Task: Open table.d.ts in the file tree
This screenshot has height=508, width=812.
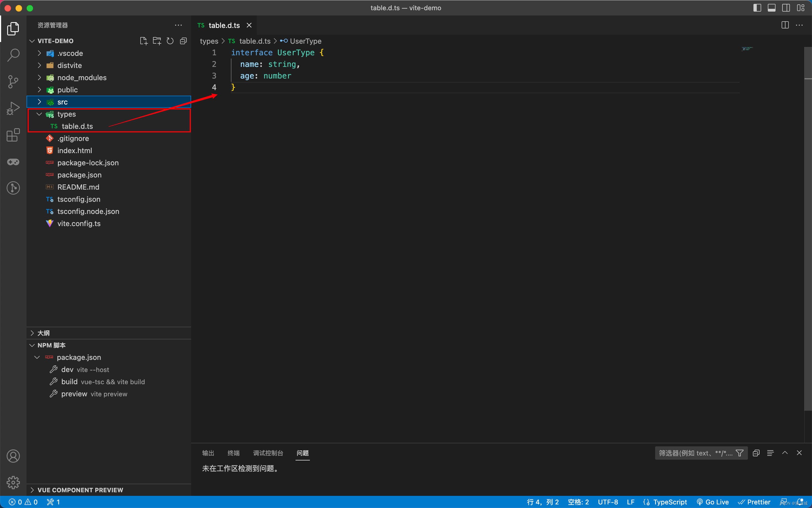Action: [109, 126]
